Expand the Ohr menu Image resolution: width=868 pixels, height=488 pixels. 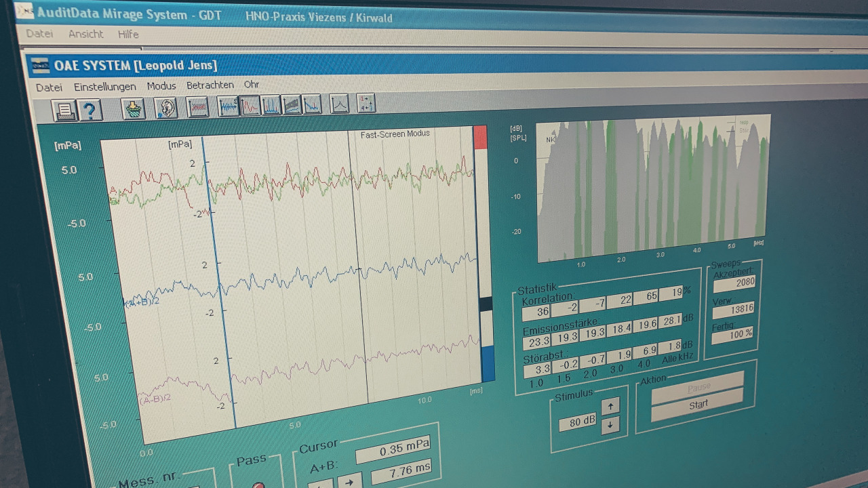click(252, 85)
